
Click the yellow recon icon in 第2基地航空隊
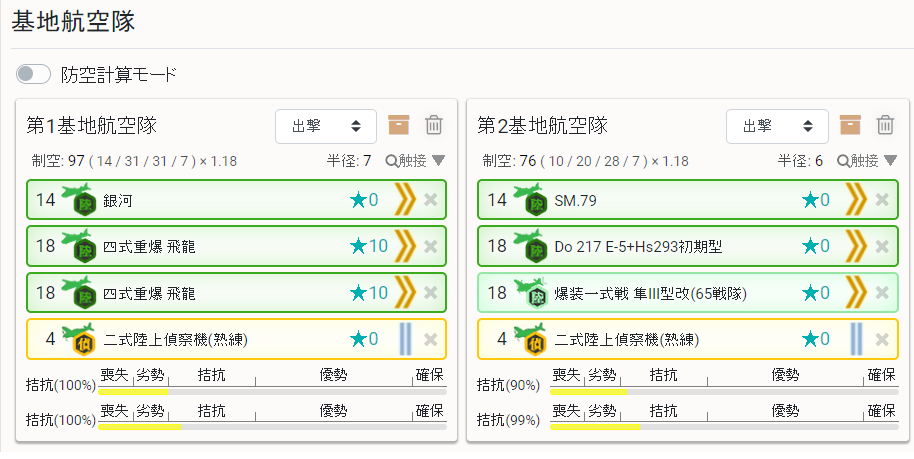pos(530,338)
